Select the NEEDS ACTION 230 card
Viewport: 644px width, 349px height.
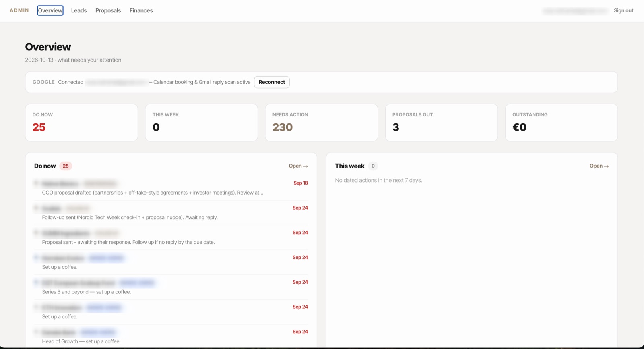(x=321, y=123)
